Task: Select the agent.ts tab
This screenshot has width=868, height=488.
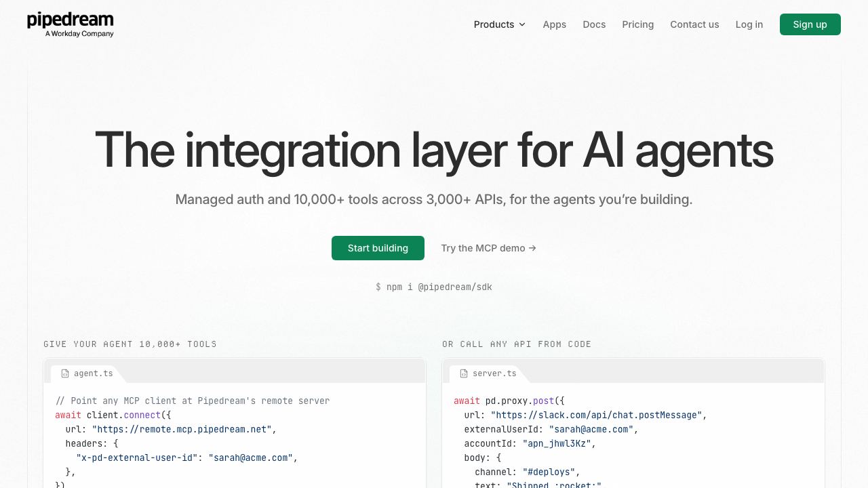Action: [x=87, y=373]
